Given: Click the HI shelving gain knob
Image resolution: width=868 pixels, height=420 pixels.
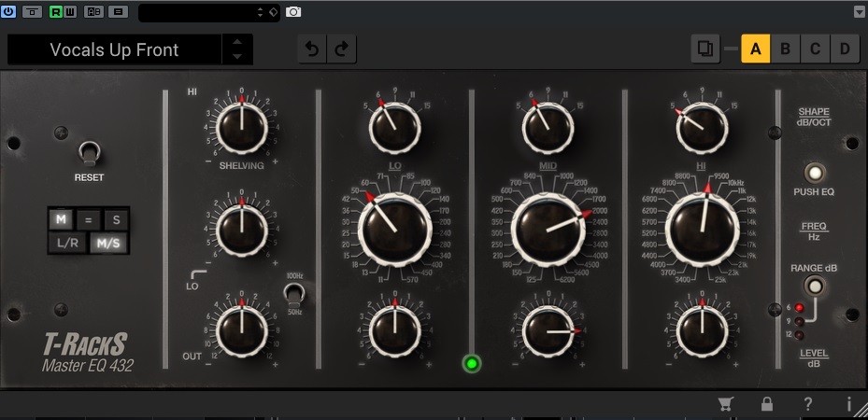Looking at the screenshot, I should [242, 128].
